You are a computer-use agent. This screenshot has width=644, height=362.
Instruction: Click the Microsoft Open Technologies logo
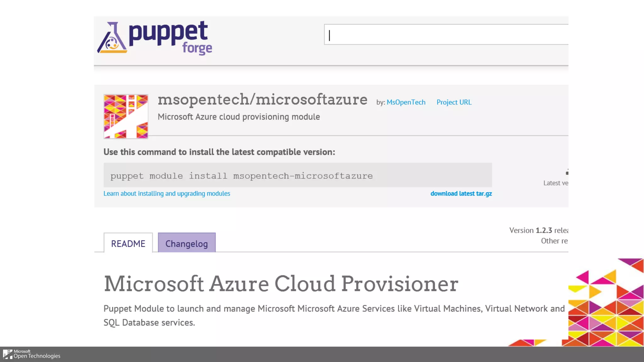(x=31, y=354)
